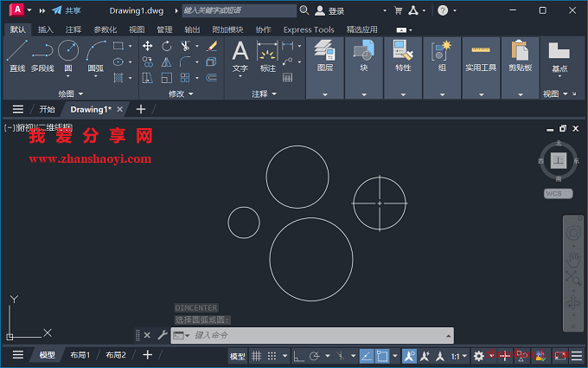The height and width of the screenshot is (368, 588).
Task: Toggle automatic annotation scale updates in status bar
Action: coord(425,356)
